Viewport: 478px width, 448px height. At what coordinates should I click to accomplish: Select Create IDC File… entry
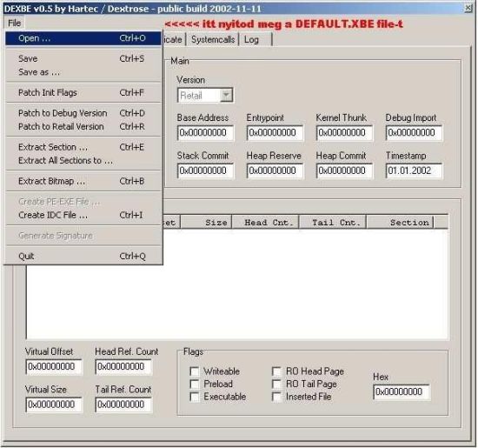tap(83, 215)
